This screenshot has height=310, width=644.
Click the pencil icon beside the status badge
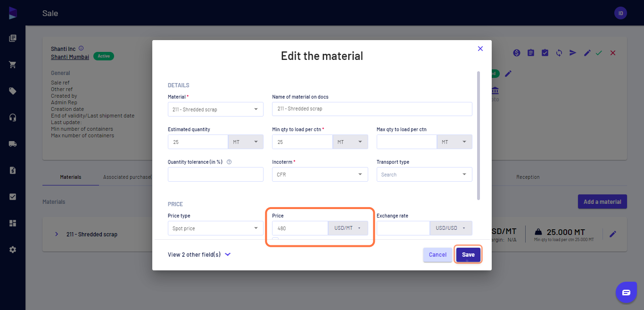pos(508,74)
